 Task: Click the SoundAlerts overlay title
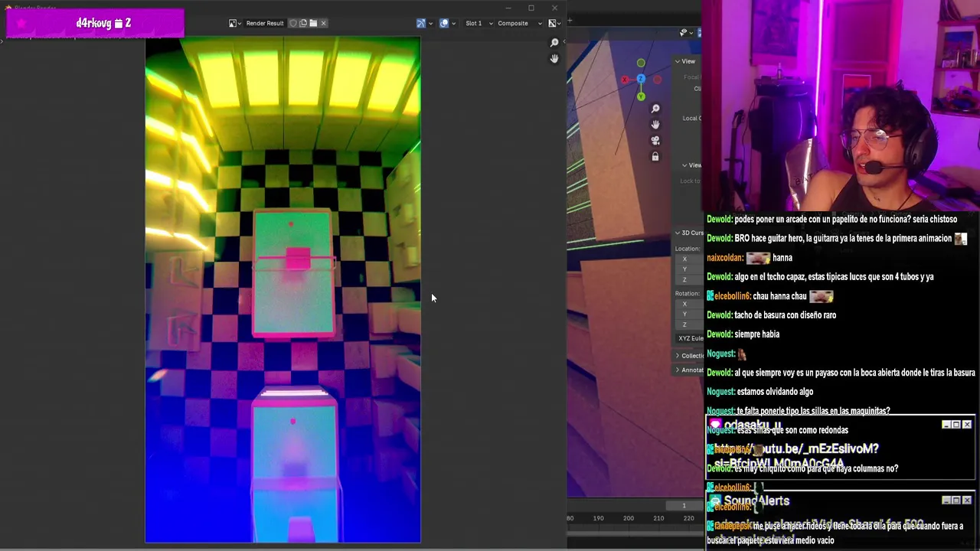click(756, 501)
